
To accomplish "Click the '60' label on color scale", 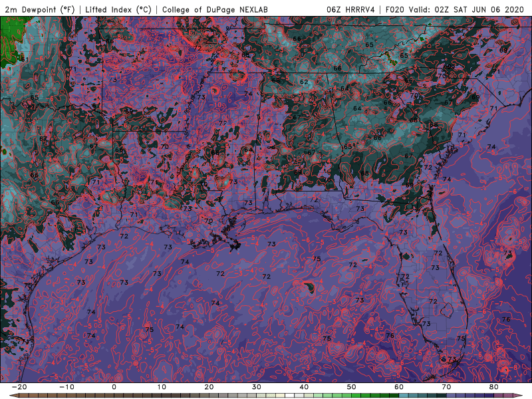I will pos(399,387).
